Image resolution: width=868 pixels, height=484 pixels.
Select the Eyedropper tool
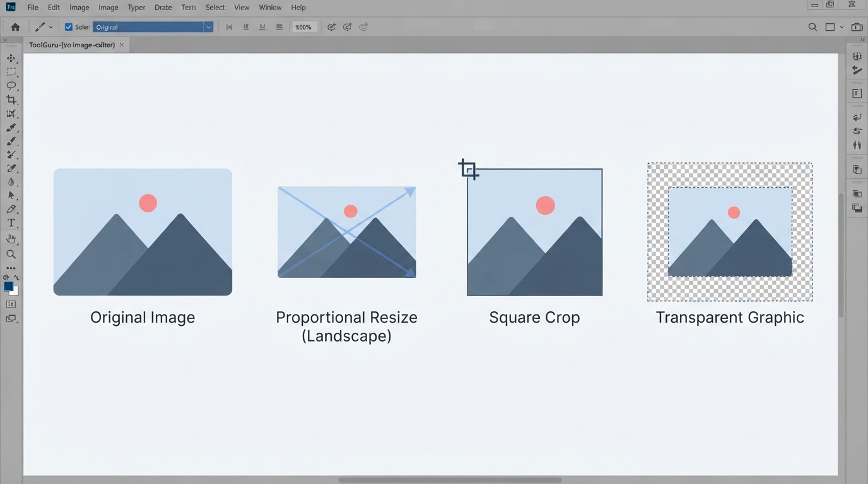tap(11, 127)
